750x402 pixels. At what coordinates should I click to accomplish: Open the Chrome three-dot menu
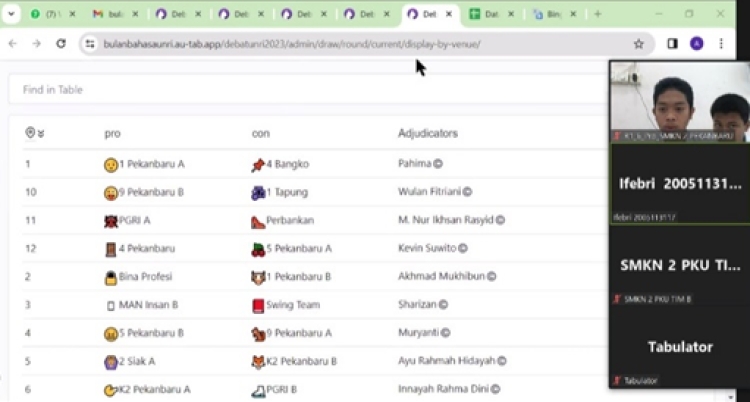click(721, 44)
